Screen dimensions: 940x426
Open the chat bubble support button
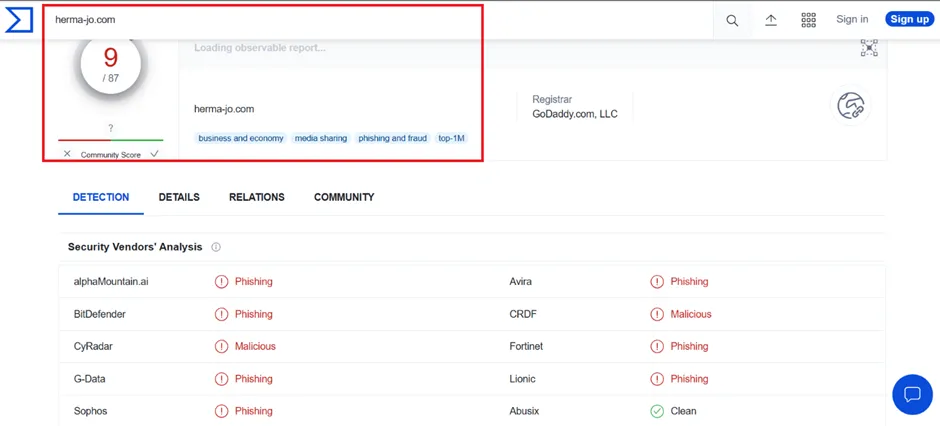pyautogui.click(x=912, y=394)
